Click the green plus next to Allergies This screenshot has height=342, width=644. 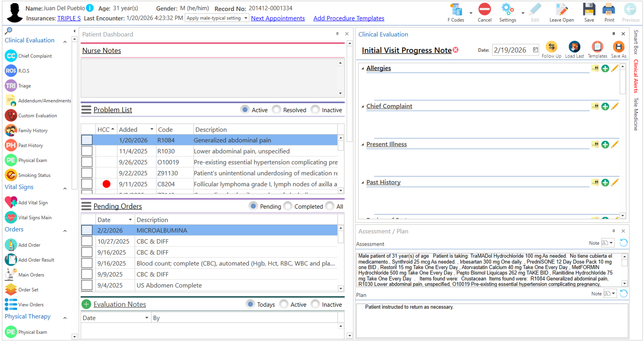point(605,68)
